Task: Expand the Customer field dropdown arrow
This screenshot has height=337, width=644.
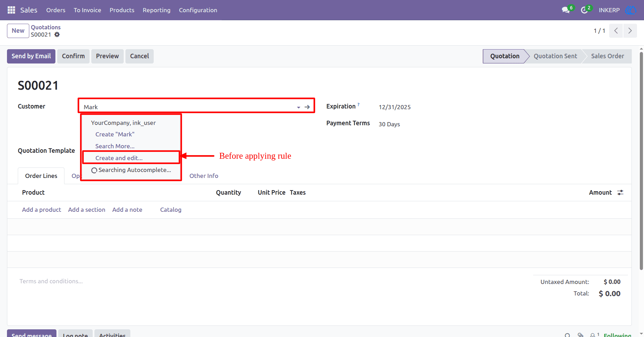Action: click(299, 107)
